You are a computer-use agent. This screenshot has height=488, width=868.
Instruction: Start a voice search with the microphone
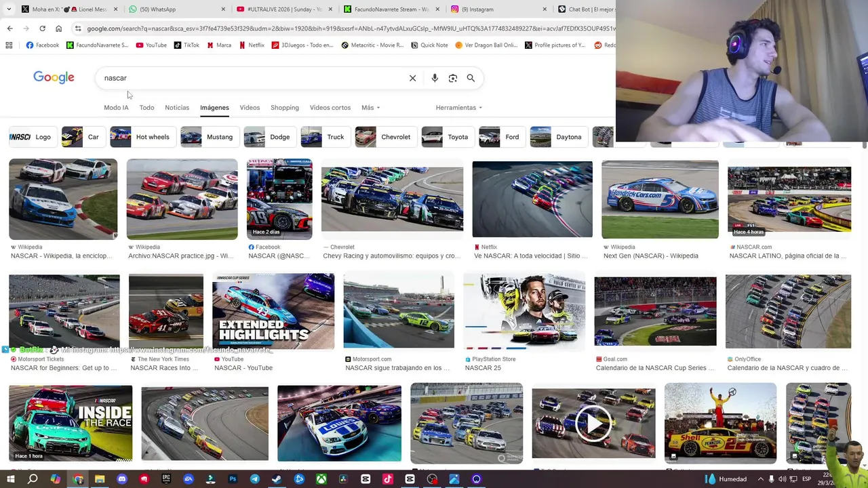click(435, 78)
